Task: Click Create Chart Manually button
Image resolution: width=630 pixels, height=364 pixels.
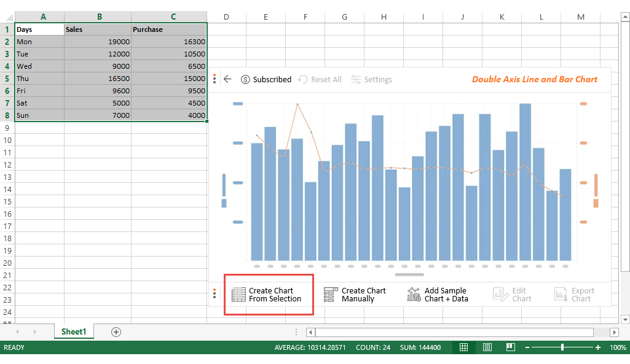Action: [355, 295]
